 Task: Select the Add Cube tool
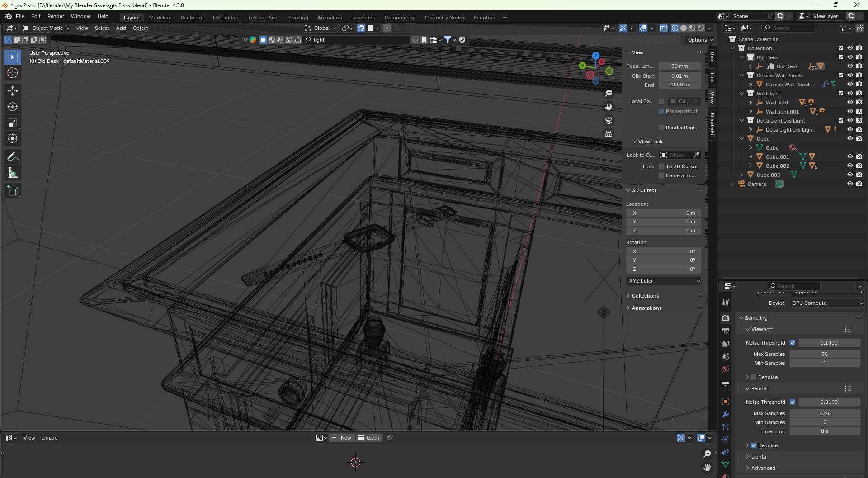[13, 191]
